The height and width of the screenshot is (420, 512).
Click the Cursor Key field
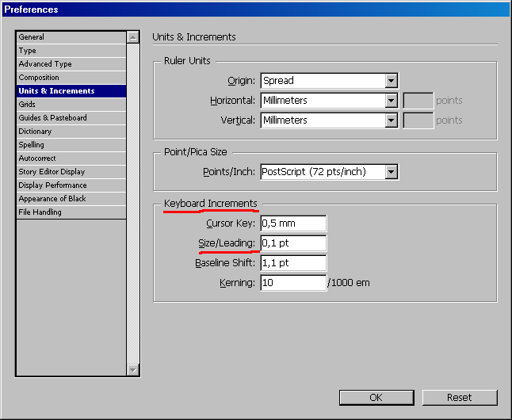pyautogui.click(x=293, y=223)
